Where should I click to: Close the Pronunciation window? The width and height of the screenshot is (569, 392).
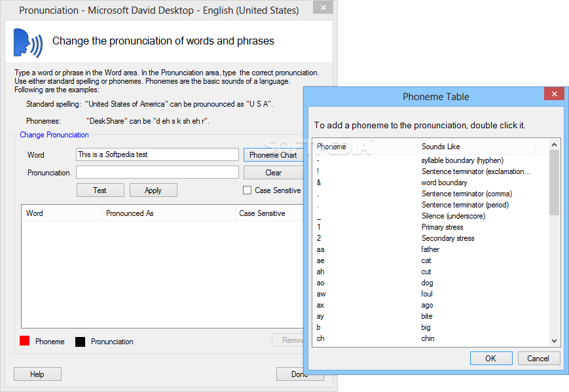[323, 8]
